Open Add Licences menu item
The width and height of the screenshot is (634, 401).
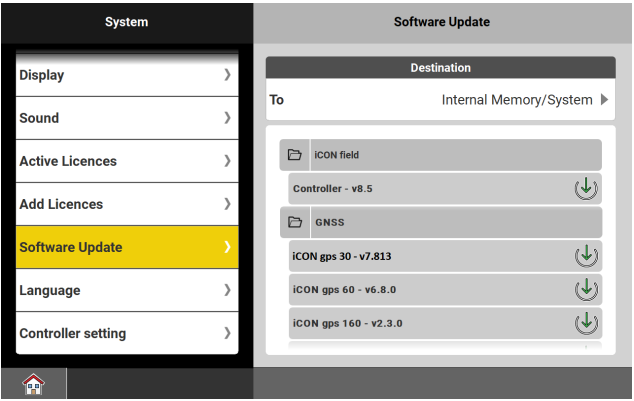tap(127, 204)
